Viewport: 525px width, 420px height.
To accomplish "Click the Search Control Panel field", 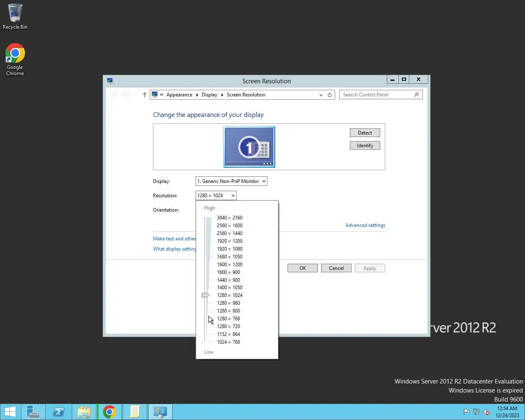I will [x=381, y=95].
